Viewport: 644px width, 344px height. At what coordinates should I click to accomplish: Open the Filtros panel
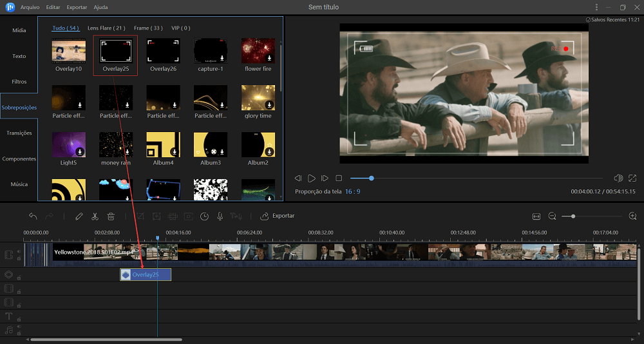coord(19,82)
